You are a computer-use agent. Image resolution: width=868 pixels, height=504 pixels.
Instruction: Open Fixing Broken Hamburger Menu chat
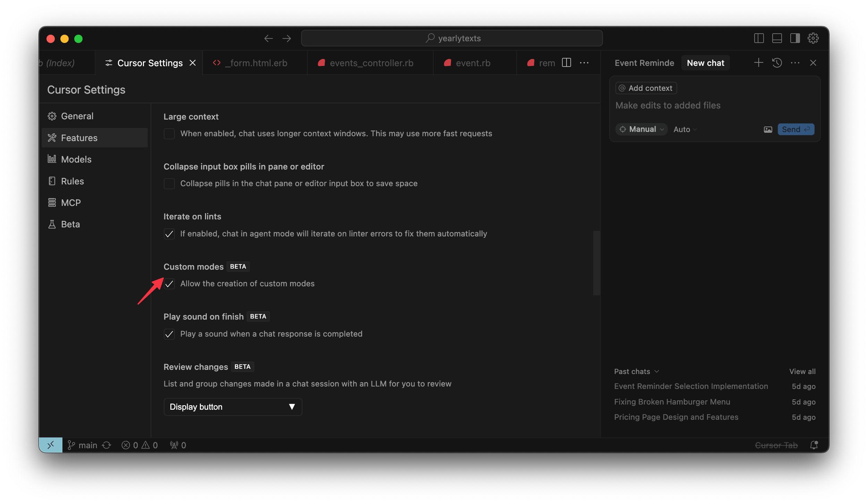(x=715, y=402)
